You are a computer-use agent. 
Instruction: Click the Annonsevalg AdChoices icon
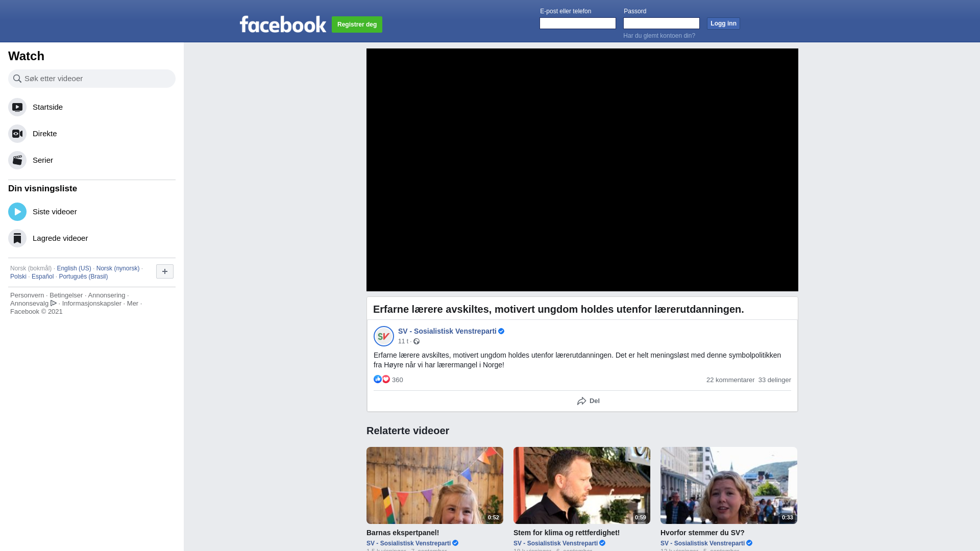54,303
